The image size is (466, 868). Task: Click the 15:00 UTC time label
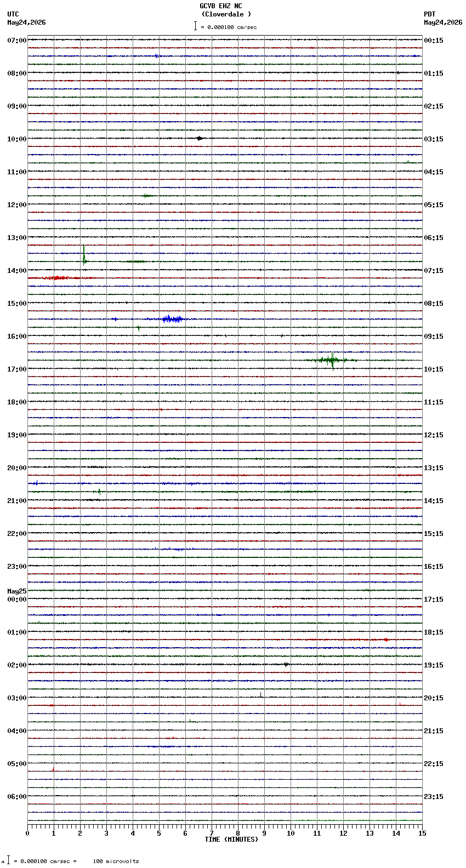coord(17,304)
